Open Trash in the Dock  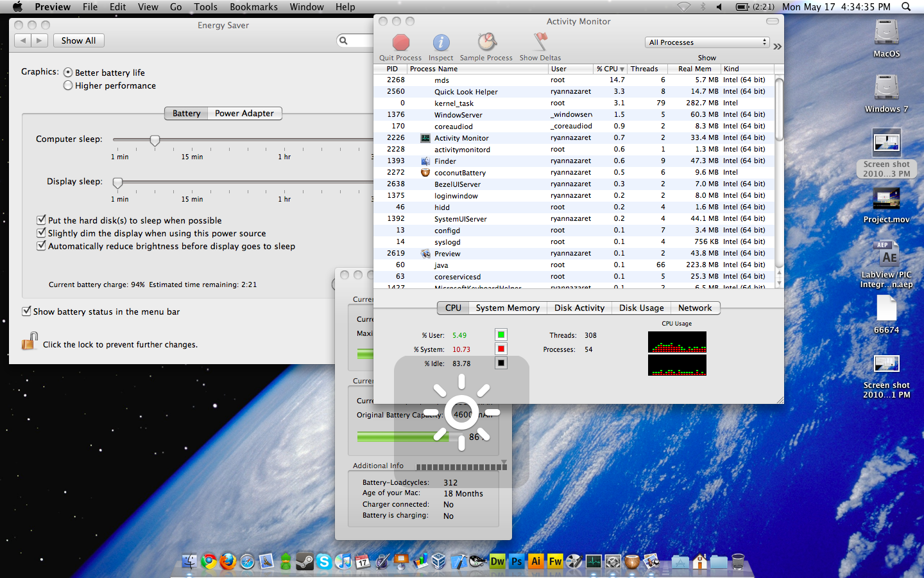[738, 562]
